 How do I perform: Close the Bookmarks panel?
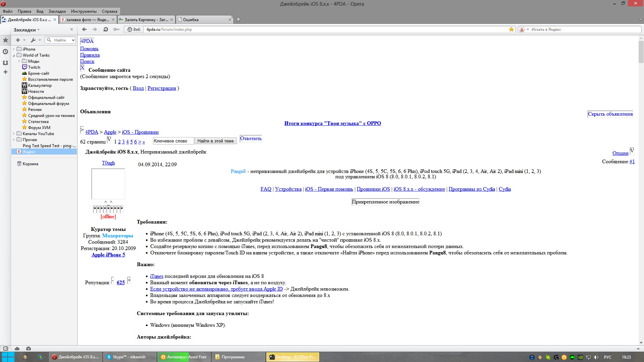(71, 29)
